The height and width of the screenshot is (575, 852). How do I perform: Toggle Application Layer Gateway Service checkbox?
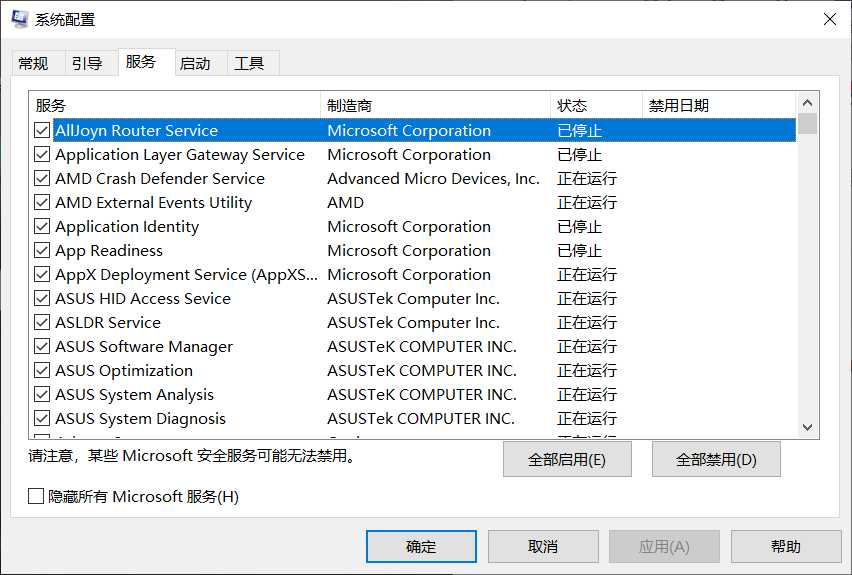click(42, 154)
